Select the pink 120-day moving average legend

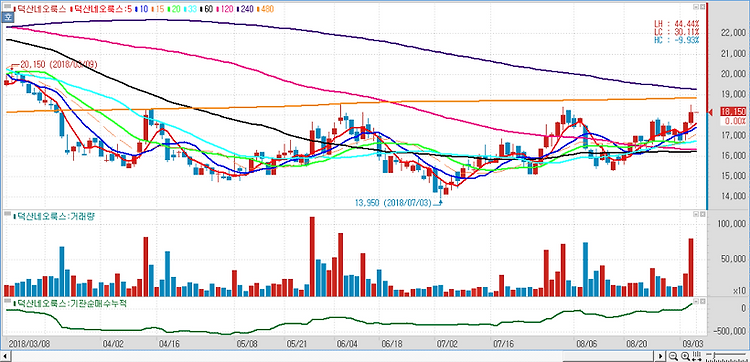[225, 9]
